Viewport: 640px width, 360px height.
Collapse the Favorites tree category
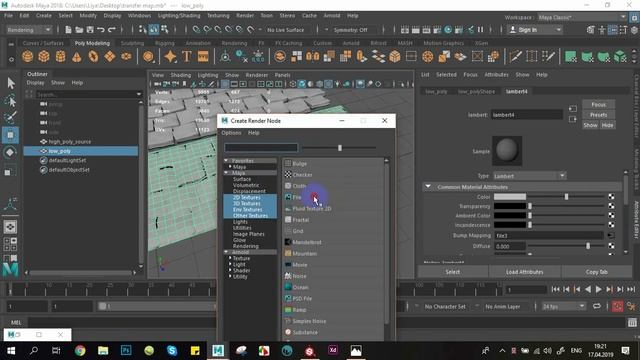(x=226, y=161)
